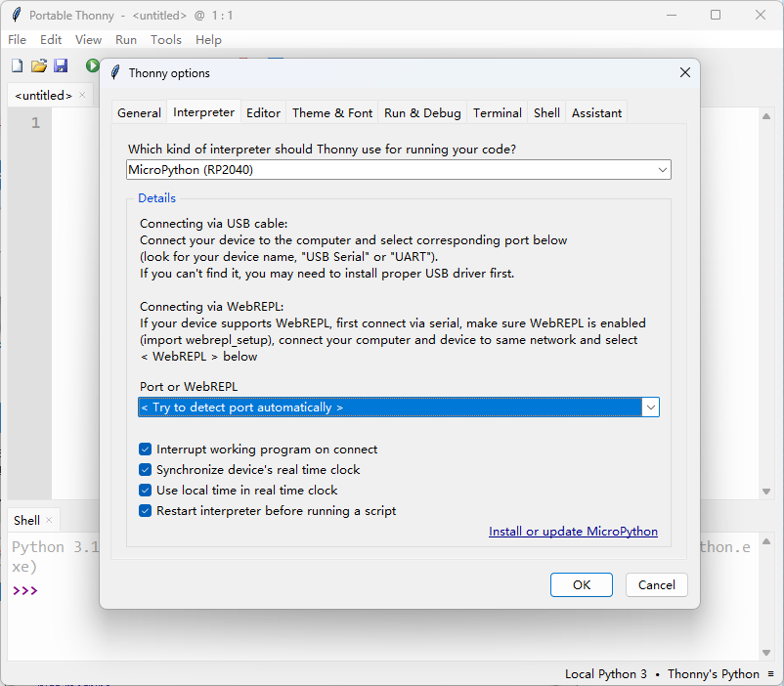Open the Edit menu

click(x=51, y=39)
